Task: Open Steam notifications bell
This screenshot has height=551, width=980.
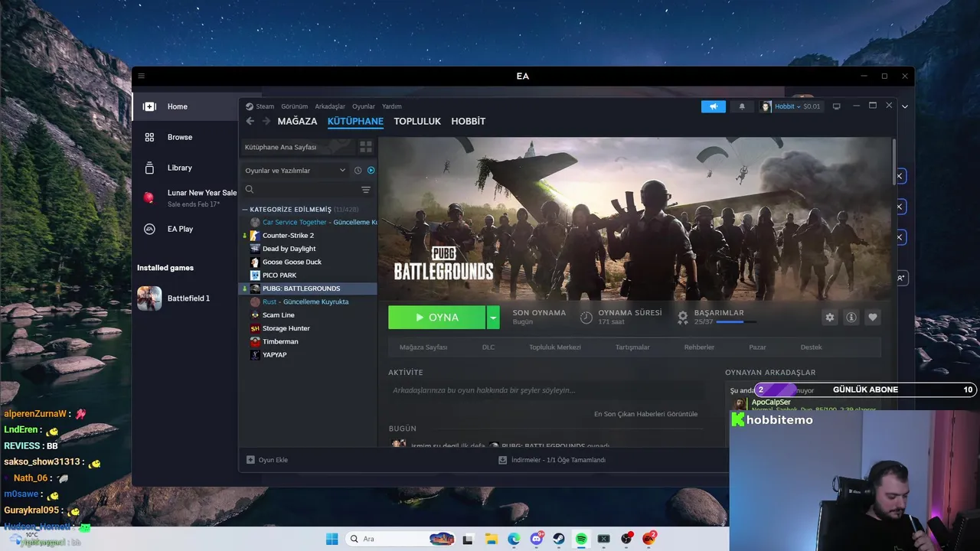Action: point(742,106)
